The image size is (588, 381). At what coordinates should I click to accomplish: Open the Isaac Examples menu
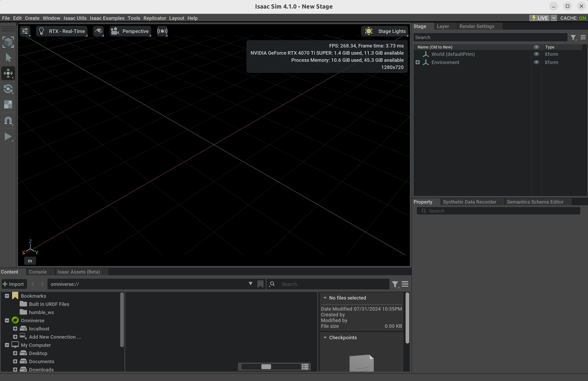coord(107,18)
